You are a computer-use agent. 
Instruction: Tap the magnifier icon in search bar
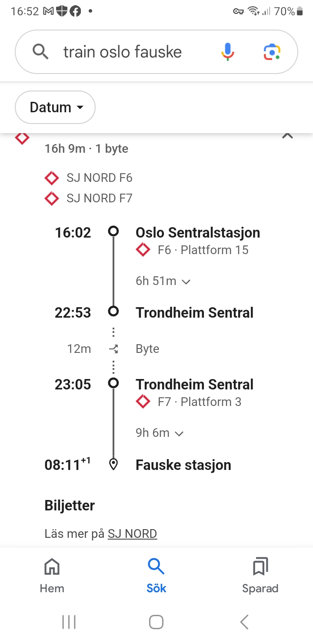coord(40,52)
